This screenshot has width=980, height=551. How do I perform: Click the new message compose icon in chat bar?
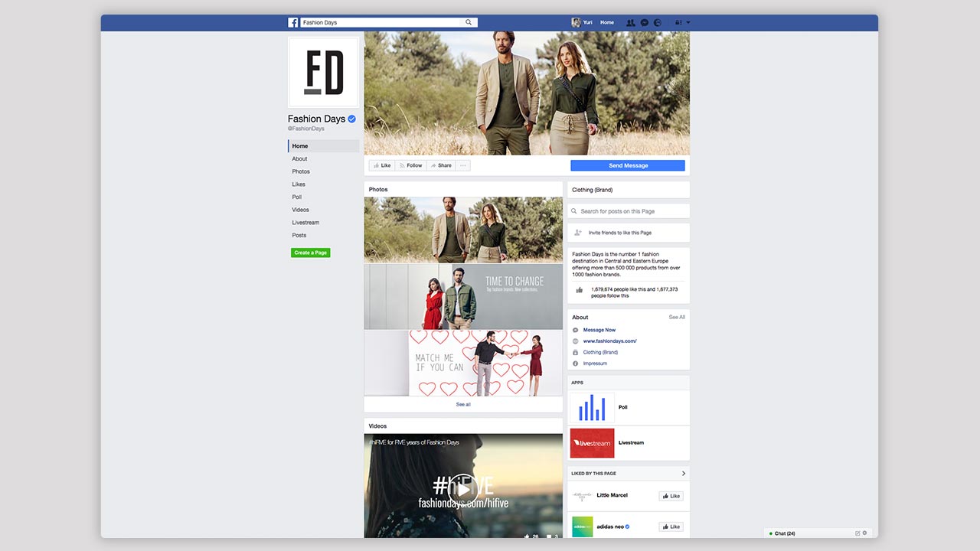(857, 533)
